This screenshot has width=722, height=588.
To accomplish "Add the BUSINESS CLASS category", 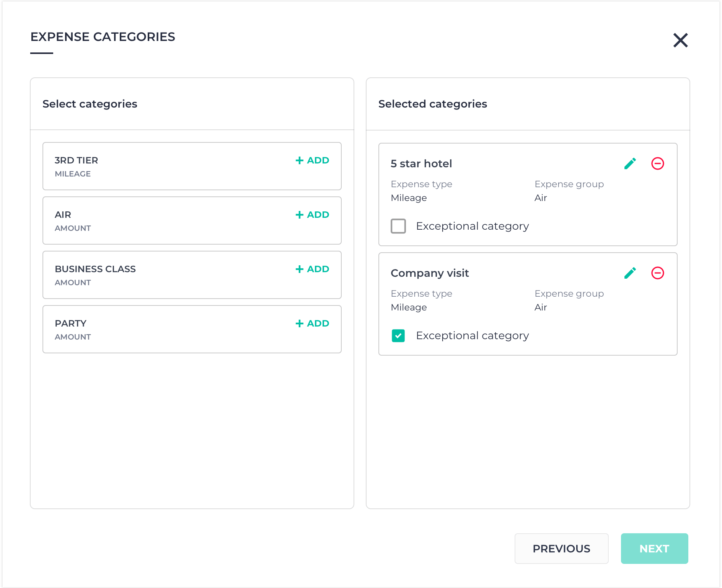I will (x=312, y=269).
